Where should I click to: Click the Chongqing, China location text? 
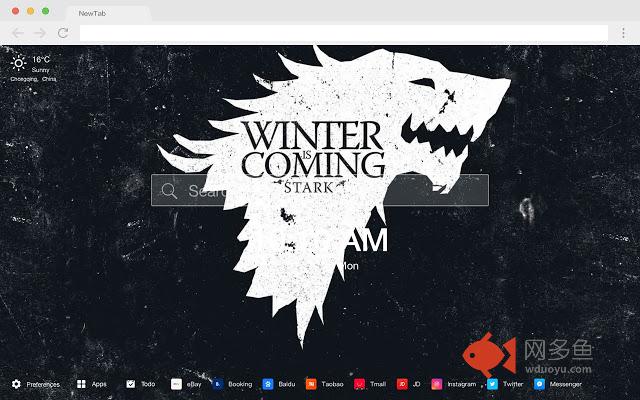pos(33,79)
